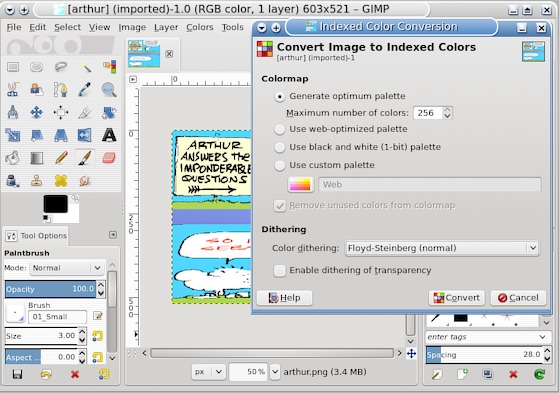Select the Paths tool
This screenshot has height=393, width=559.
[61, 90]
